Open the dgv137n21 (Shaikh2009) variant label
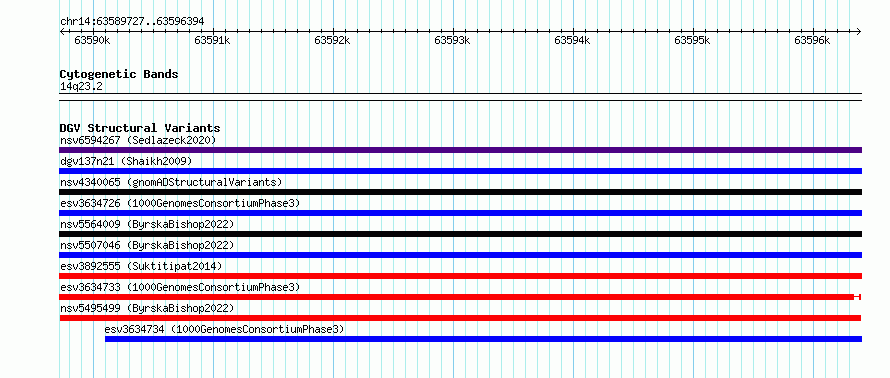This screenshot has width=890, height=378. (x=126, y=161)
